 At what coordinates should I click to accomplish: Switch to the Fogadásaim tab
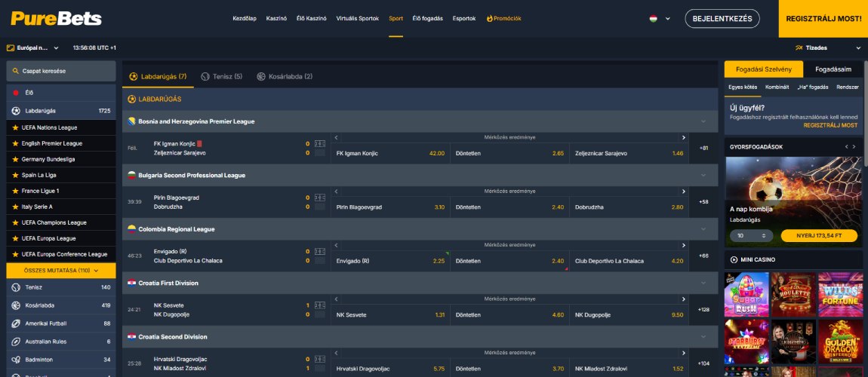833,69
